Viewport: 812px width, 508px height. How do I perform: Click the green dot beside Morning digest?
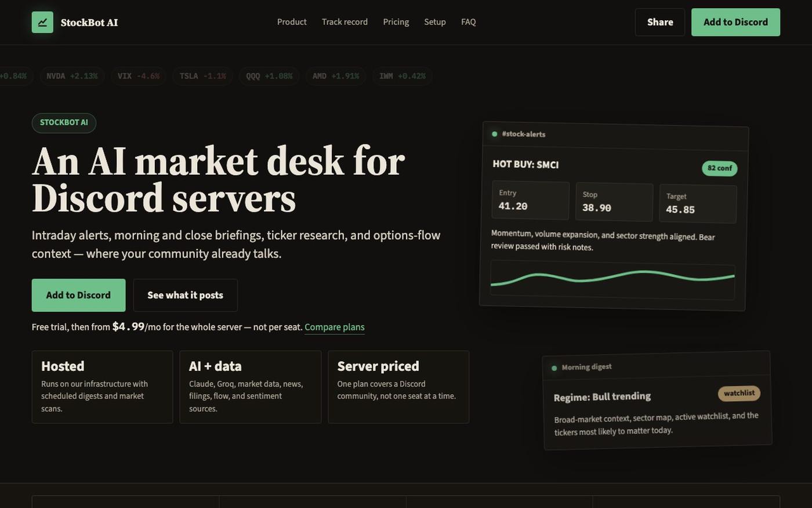(x=554, y=368)
